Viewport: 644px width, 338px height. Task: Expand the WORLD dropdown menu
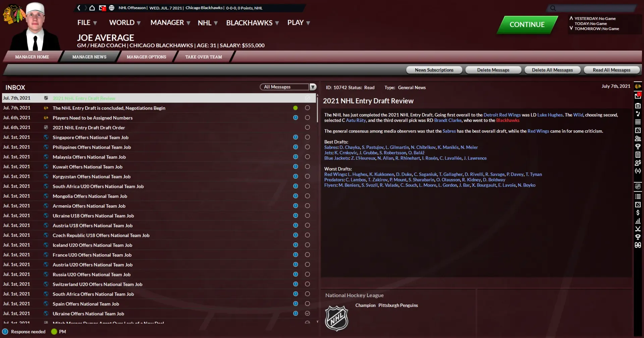(x=125, y=22)
